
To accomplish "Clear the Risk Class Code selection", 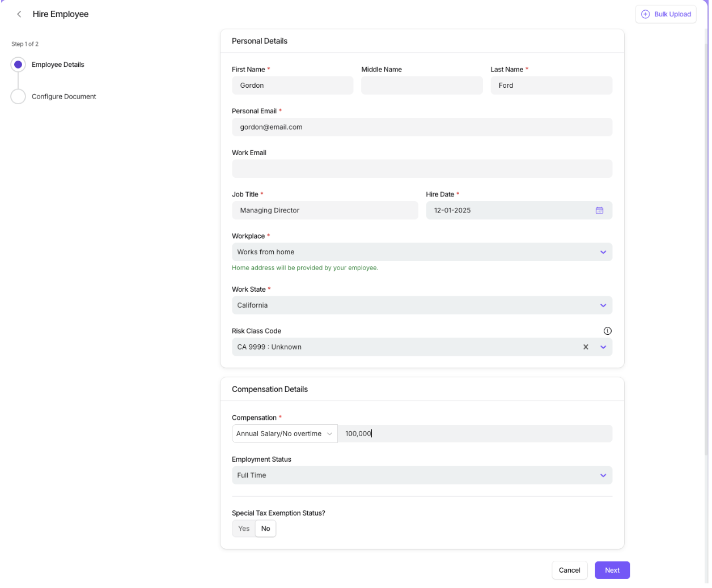I will coord(586,347).
